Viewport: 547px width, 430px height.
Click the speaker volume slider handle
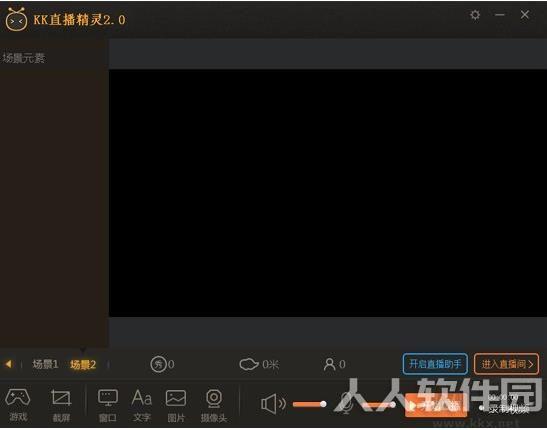[323, 404]
